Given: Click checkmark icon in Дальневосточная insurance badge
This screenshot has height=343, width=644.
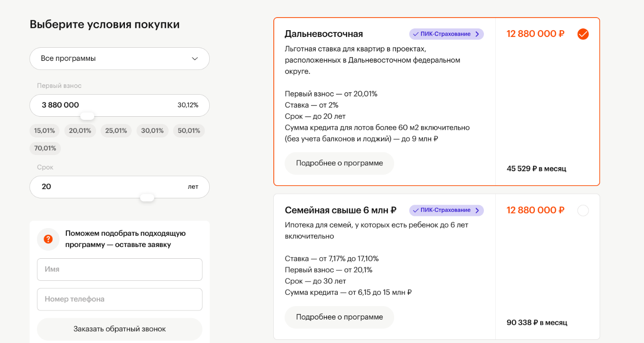Looking at the screenshot, I should click(415, 34).
